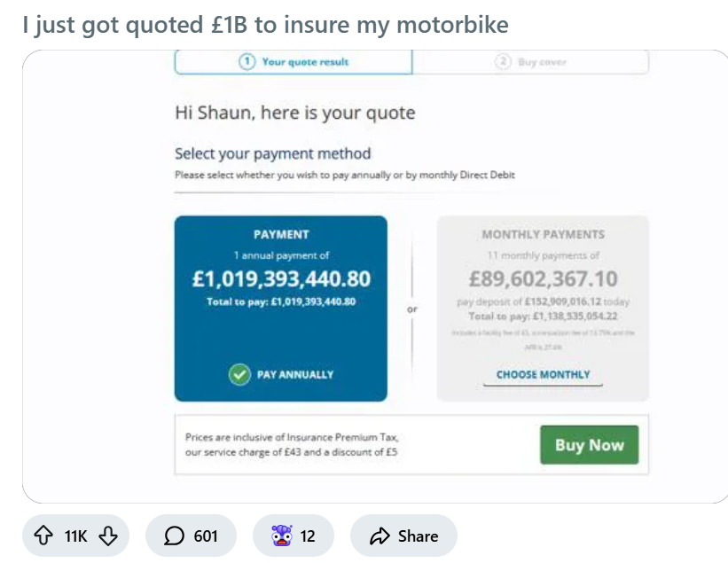Open the comments speech bubble icon
This screenshot has width=728, height=563.
[x=175, y=536]
